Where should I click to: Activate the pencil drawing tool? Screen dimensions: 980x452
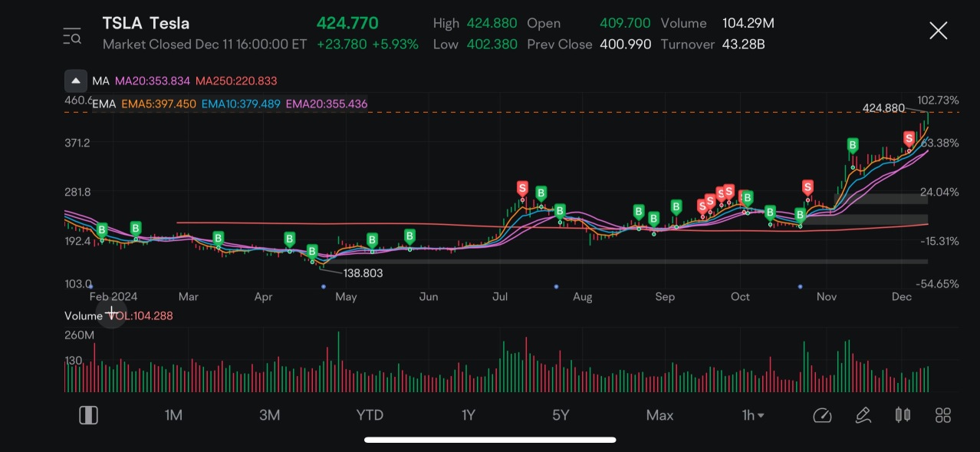(x=863, y=415)
